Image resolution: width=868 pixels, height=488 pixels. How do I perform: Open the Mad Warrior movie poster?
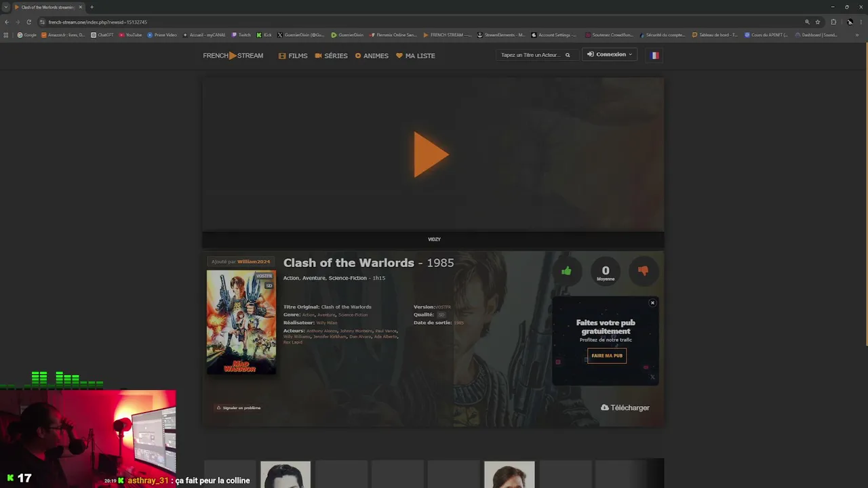click(241, 322)
